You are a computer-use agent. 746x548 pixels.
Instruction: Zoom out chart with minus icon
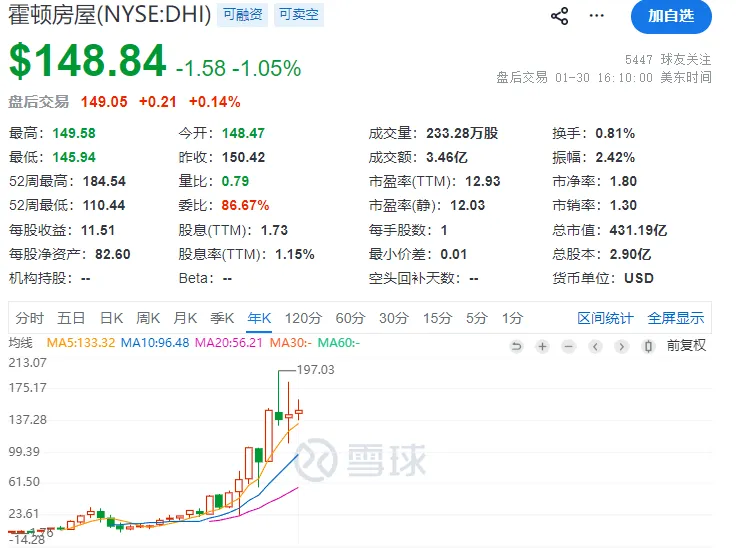569,346
